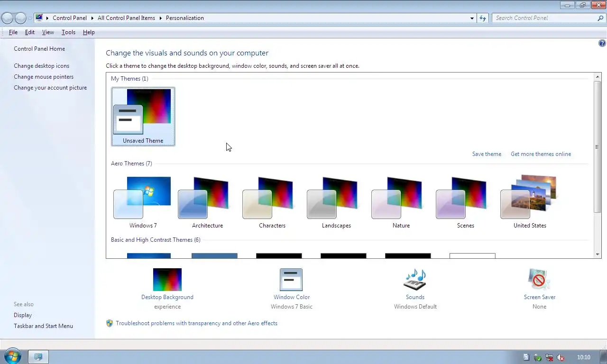The height and width of the screenshot is (364, 607).
Task: Open Change your account picture link
Action: tap(50, 88)
